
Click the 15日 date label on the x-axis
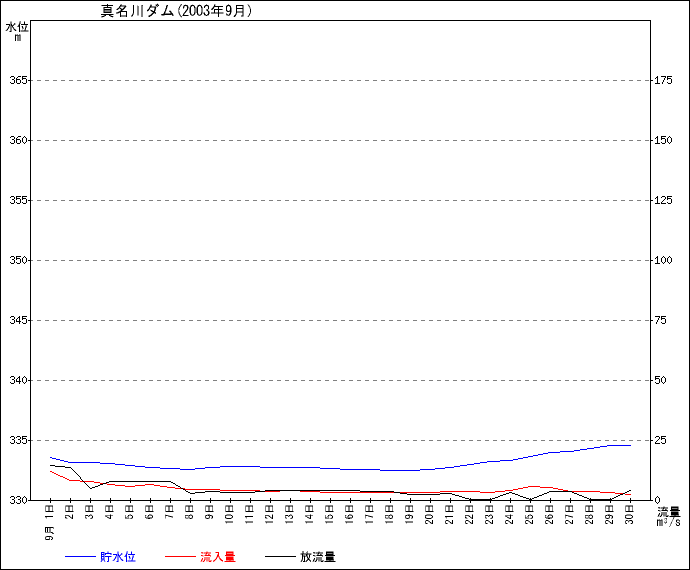(x=330, y=513)
